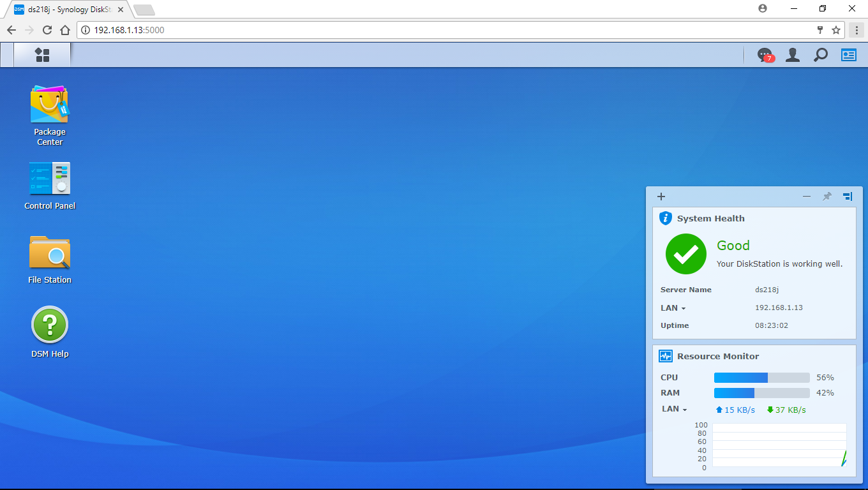
Task: Click the DSM search magnifier icon
Action: pyautogui.click(x=820, y=56)
